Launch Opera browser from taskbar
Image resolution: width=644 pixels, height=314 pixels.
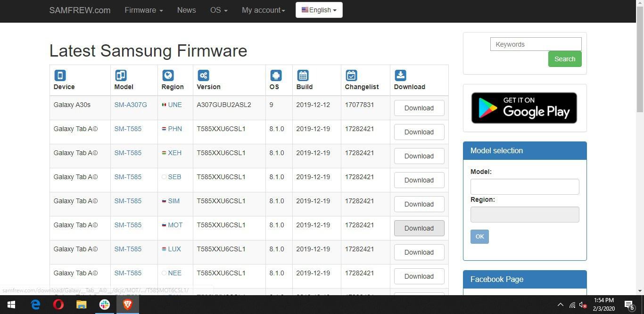click(x=58, y=305)
